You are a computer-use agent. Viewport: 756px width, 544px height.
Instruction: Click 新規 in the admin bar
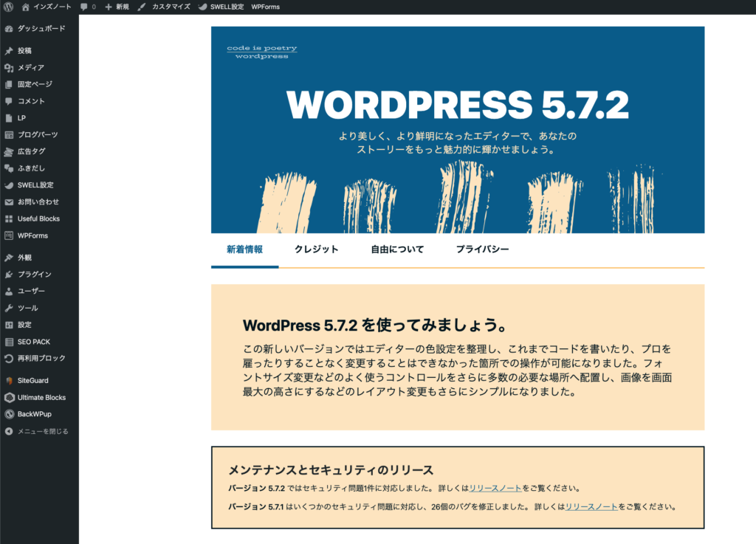[123, 7]
